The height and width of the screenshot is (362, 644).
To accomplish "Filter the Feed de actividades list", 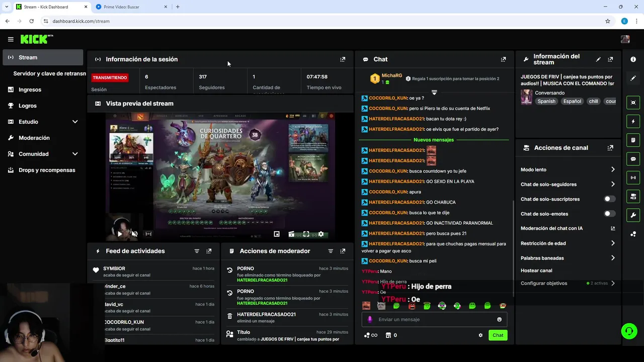I will [x=197, y=251].
